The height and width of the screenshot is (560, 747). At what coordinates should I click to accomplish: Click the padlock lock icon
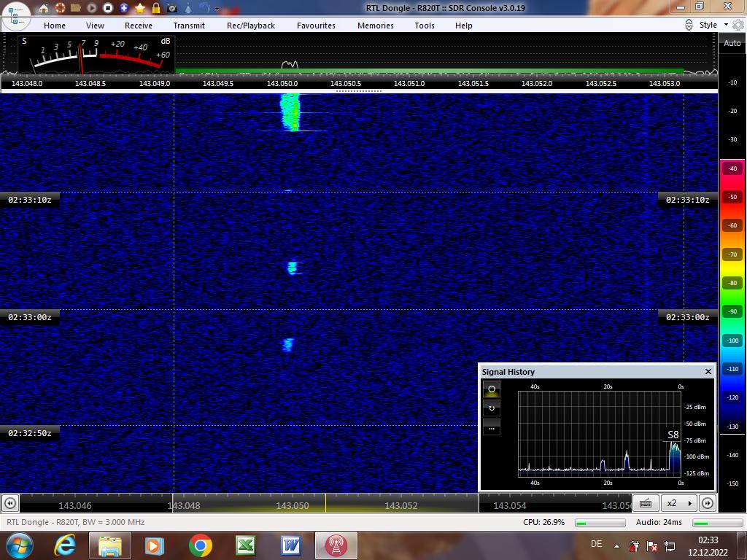point(156,8)
